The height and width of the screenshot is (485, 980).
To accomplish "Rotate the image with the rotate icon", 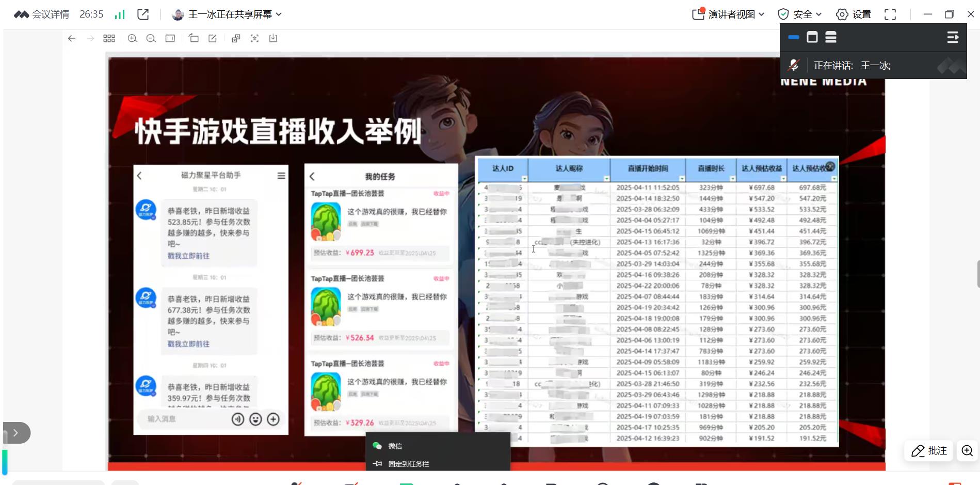I will pos(194,38).
